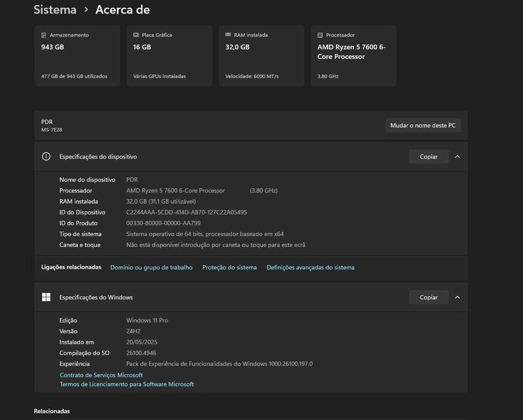Click 477 GB de 943 GB utilizados
This screenshot has height=420, width=523.
[74, 76]
